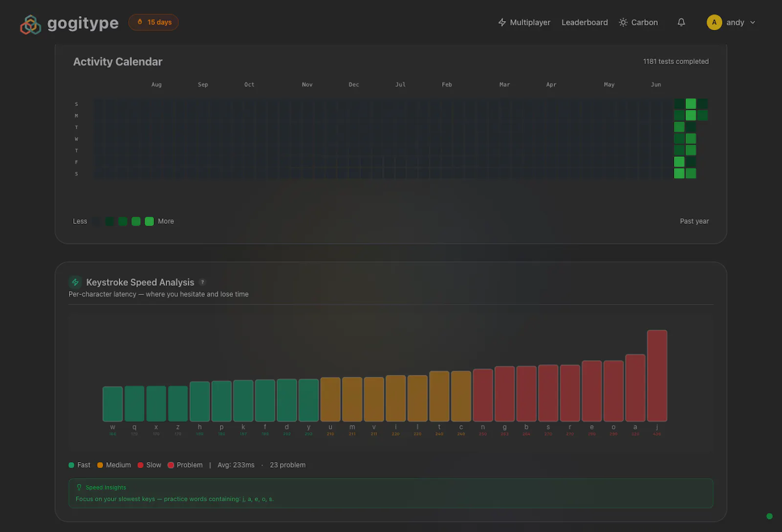Click the tall red bar for key j
Viewport: 782px width, 532px height.
coord(657,376)
